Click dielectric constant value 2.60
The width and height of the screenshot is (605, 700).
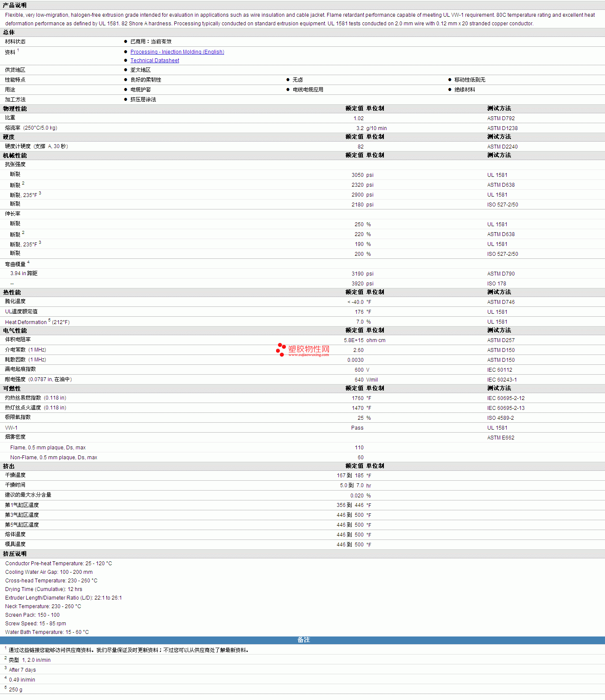point(359,350)
